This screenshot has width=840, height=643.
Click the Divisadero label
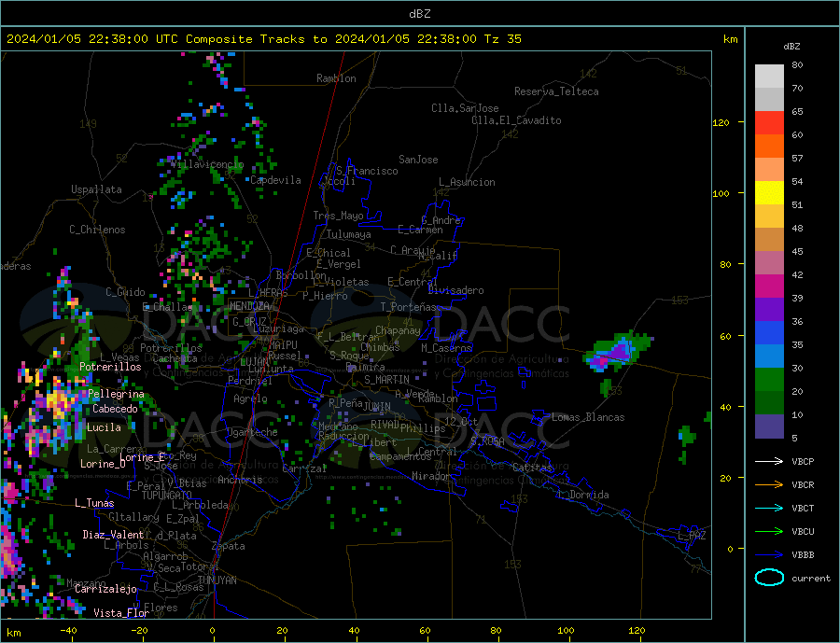click(455, 290)
